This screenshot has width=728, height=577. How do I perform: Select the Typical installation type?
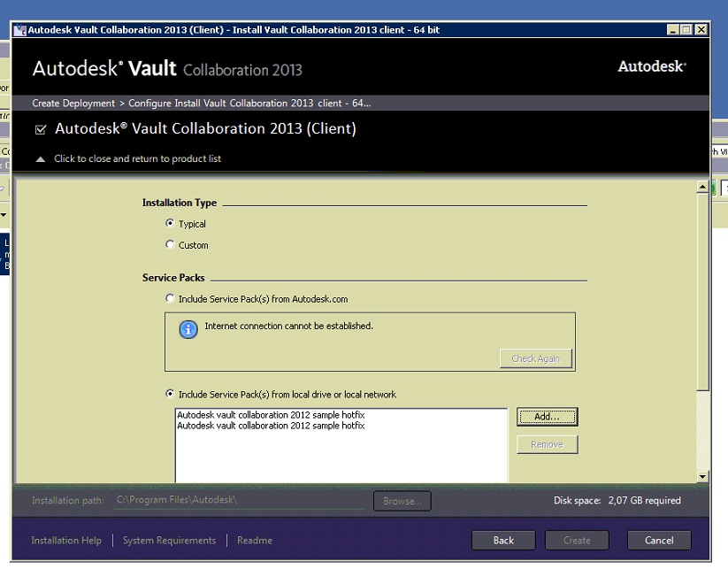(x=170, y=224)
